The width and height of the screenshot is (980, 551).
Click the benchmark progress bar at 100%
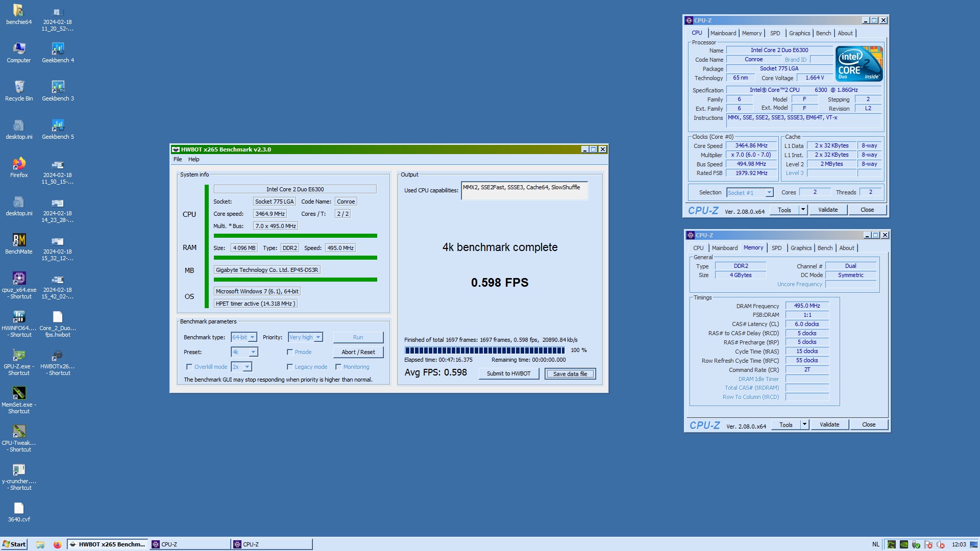[484, 350]
